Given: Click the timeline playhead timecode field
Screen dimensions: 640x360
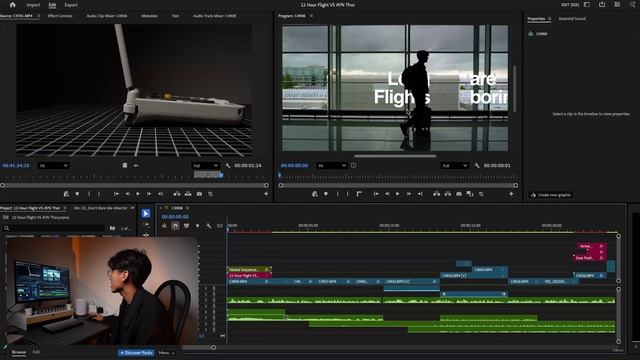Looking at the screenshot, I should coord(175,217).
